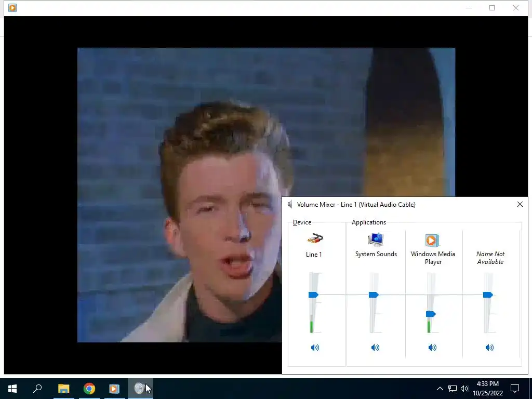Open the taskbar volume icon

click(464, 389)
